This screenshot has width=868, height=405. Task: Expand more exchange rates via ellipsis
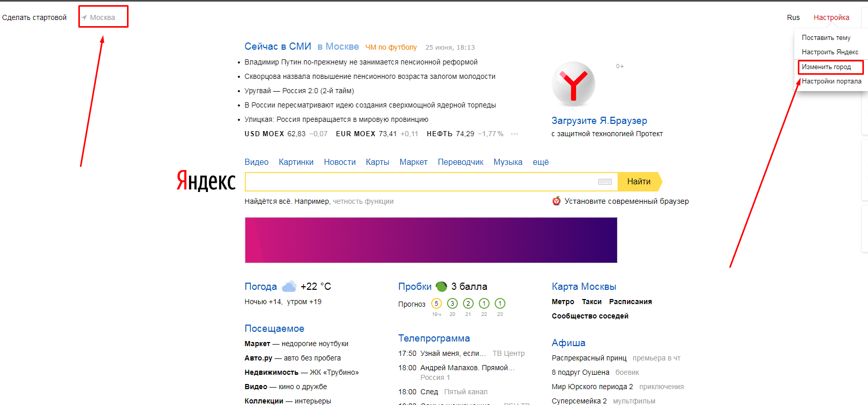(514, 134)
